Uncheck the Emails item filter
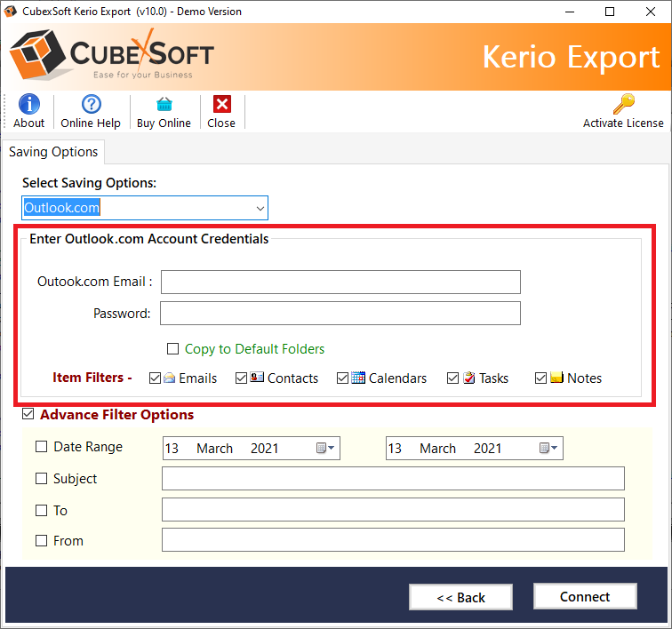The height and width of the screenshot is (629, 672). click(x=156, y=378)
